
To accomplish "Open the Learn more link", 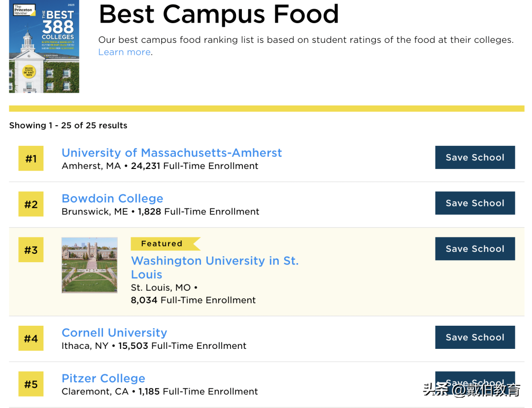I will tap(125, 52).
